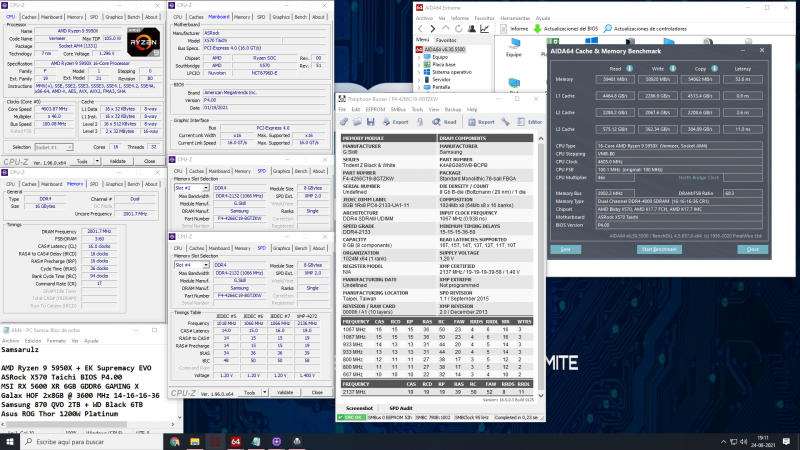Show hidden system tray icons chevron
The image size is (800, 450).
point(723,442)
